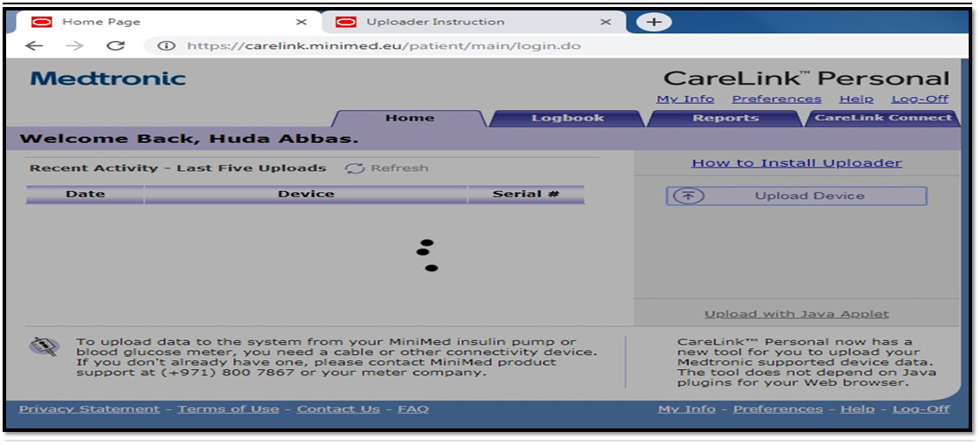This screenshot has height=445, width=980.
Task: Go to the CareLink Connect tab
Action: pos(882,119)
